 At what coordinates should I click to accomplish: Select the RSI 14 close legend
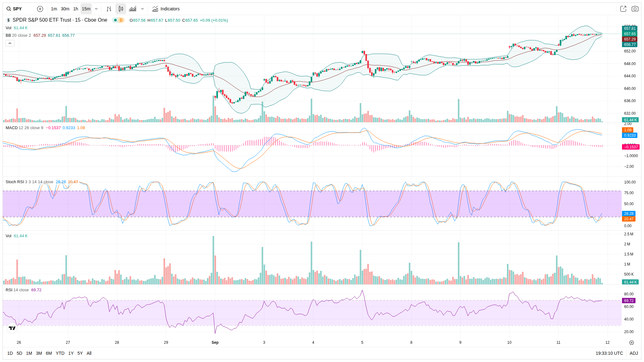point(17,290)
